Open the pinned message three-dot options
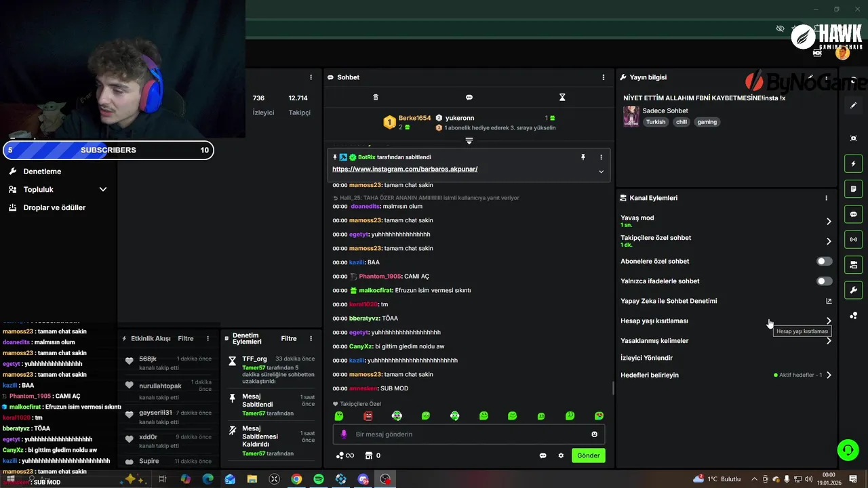 pyautogui.click(x=601, y=157)
